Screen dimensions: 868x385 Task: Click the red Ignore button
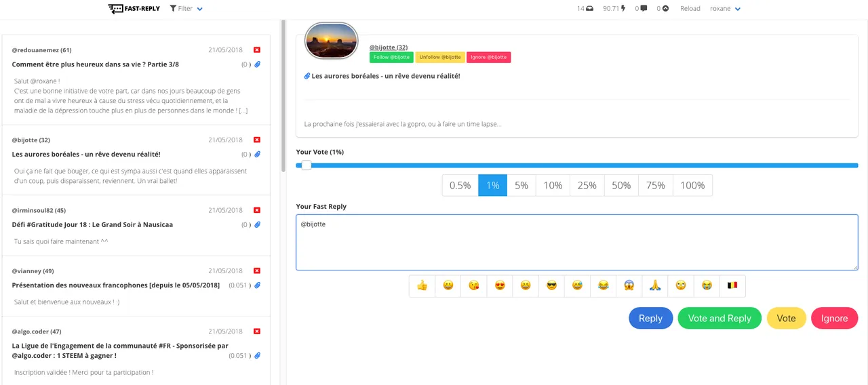835,319
